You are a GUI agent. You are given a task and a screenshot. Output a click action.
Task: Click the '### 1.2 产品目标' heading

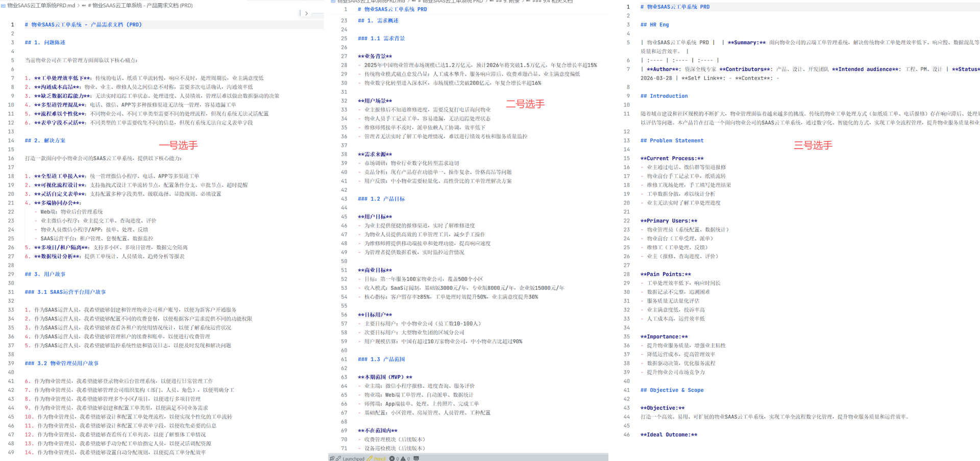381,199
